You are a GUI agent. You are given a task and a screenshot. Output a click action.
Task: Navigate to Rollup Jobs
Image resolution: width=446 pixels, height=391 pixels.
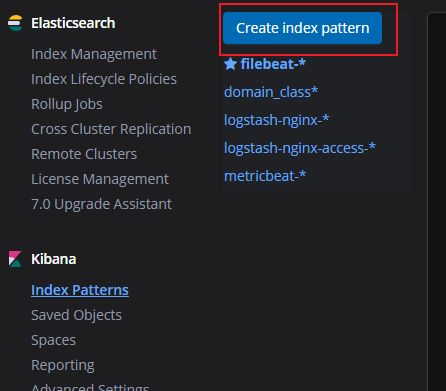tap(67, 104)
